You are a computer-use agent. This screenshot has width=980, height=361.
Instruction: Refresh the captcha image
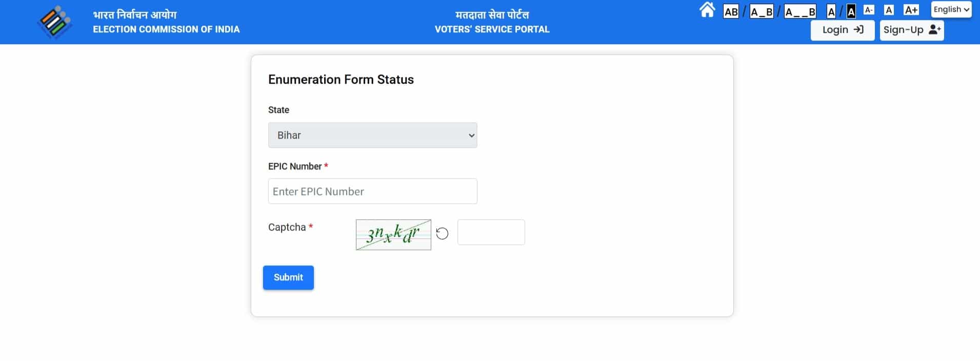point(442,234)
